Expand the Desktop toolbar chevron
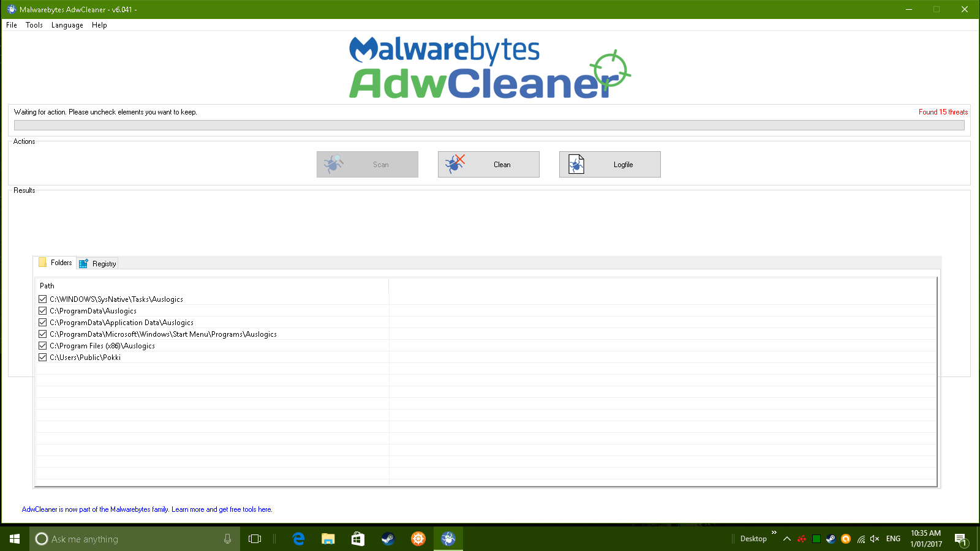The height and width of the screenshot is (551, 980). coord(774,533)
